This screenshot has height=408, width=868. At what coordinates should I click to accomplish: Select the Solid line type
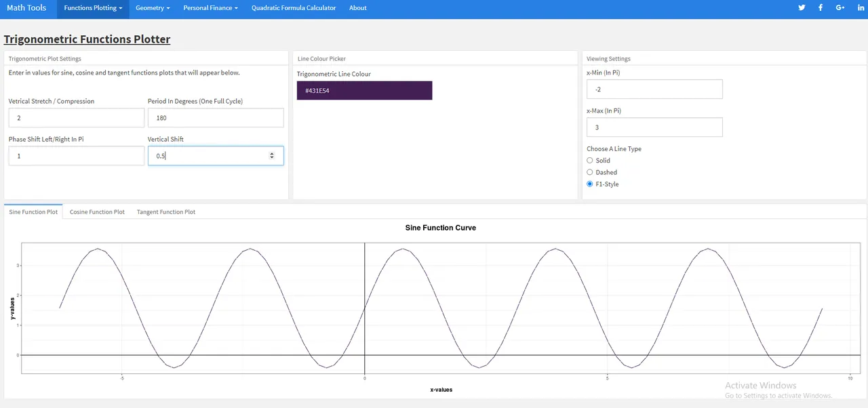(590, 161)
